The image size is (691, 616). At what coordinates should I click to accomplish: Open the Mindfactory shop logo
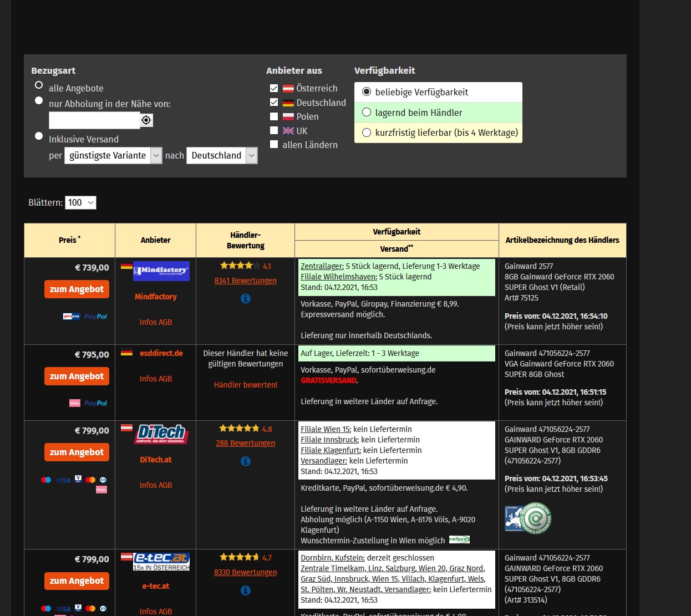coord(161,271)
